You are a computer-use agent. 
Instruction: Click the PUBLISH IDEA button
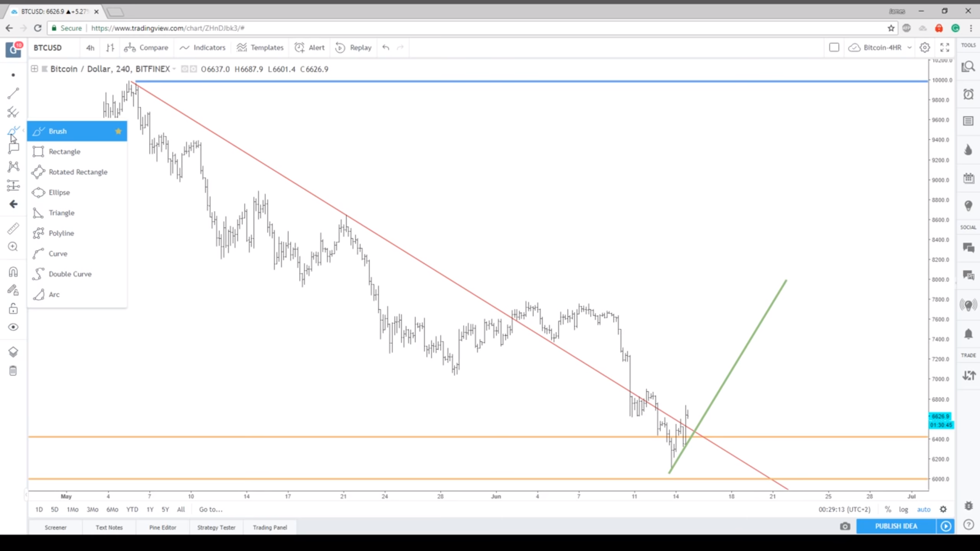[x=896, y=526]
